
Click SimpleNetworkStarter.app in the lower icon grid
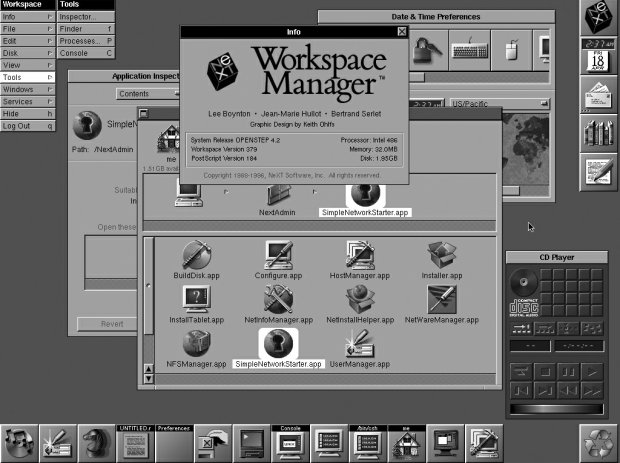pos(278,343)
